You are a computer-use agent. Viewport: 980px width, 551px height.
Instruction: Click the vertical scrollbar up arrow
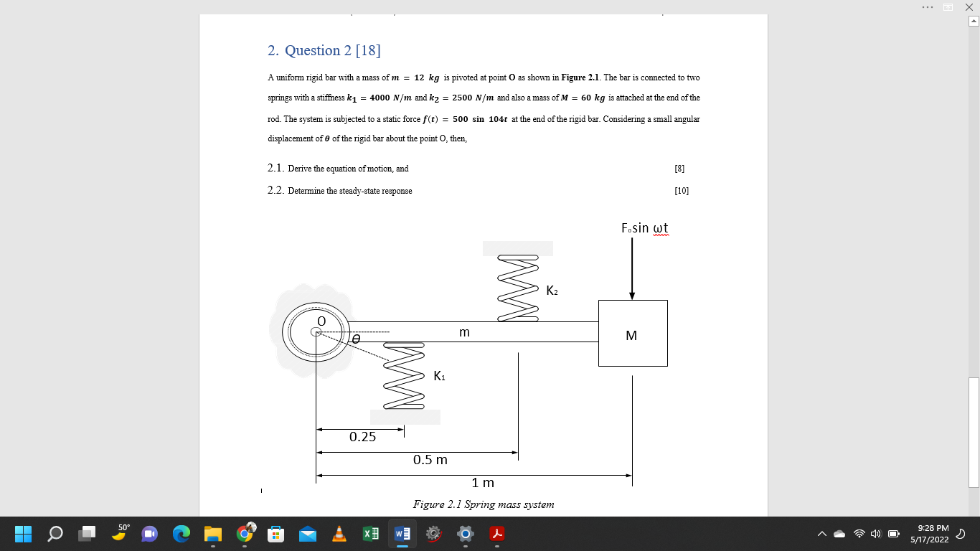(974, 21)
